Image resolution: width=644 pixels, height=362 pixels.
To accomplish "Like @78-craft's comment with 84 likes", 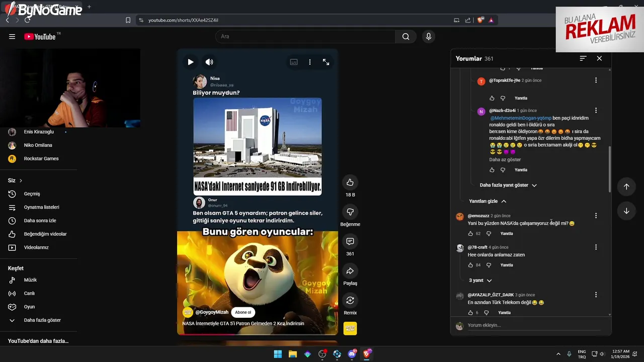I will 471,265.
